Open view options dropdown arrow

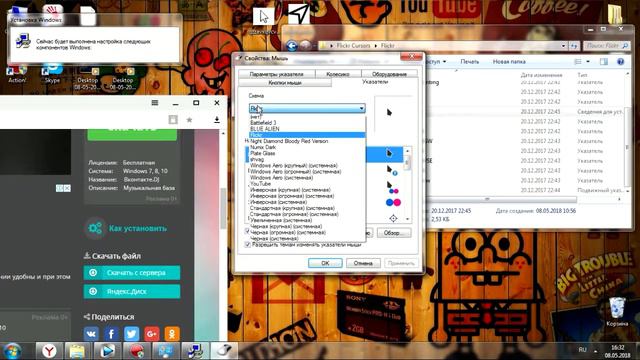click(x=588, y=62)
